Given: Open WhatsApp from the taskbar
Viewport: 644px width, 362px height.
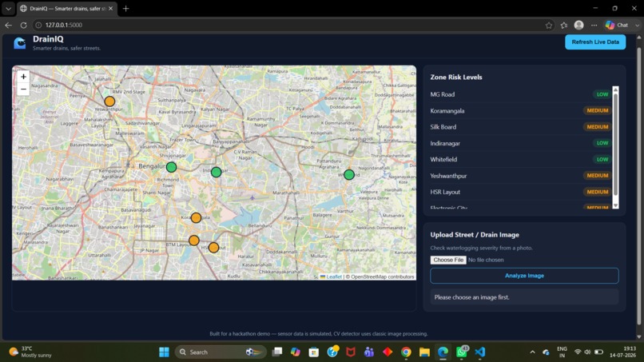Looking at the screenshot, I should (462, 352).
